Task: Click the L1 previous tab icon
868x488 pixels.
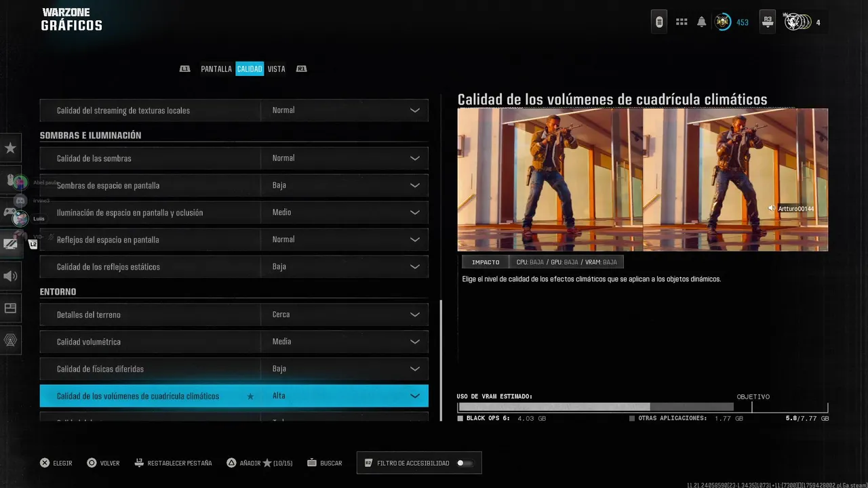Action: pyautogui.click(x=184, y=68)
